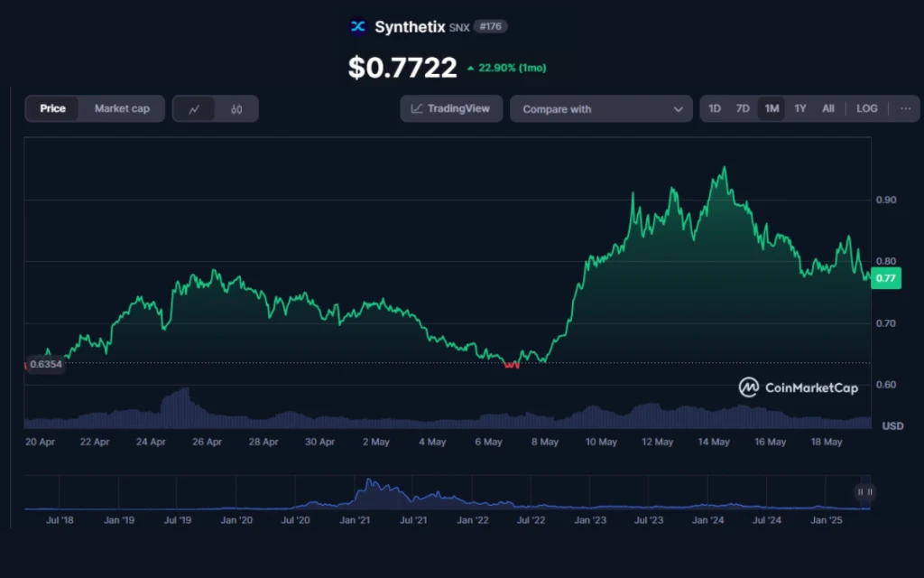This screenshot has height=578, width=924.
Task: Click Jan '25 in the navigator timeline
Action: (x=827, y=520)
